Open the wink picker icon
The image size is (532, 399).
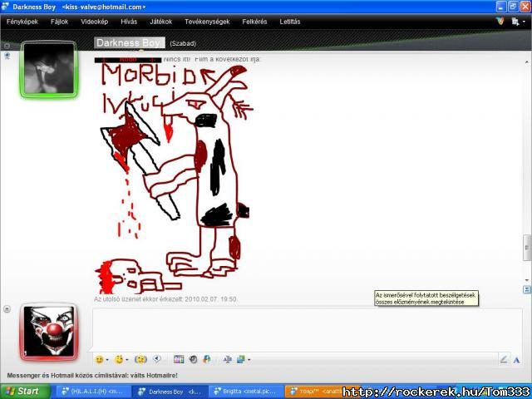(119, 359)
